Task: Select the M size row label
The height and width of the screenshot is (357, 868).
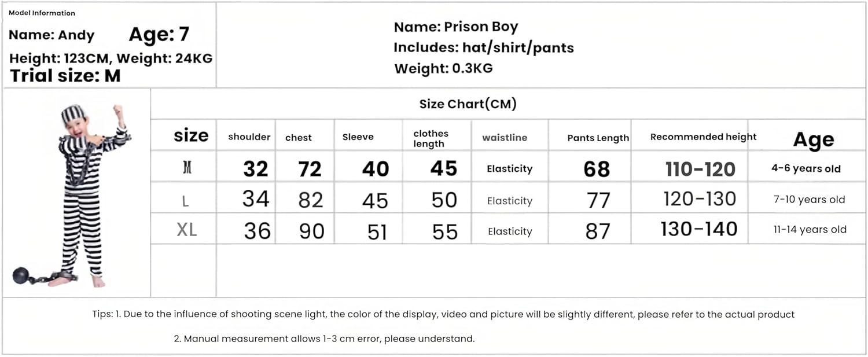Action: click(187, 168)
